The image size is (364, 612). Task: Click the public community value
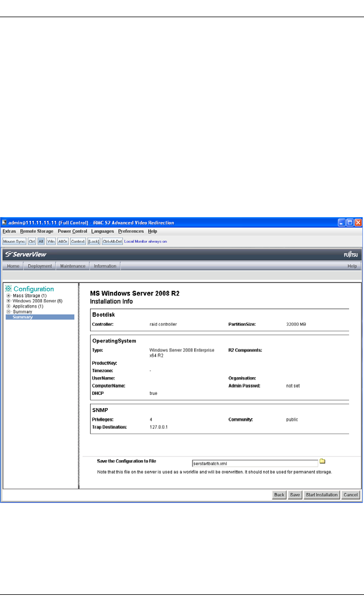pos(292,420)
